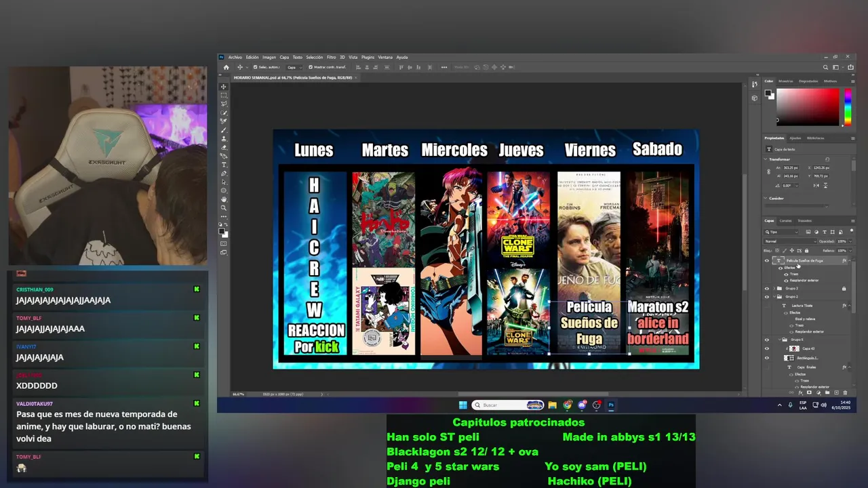Collapse the Grupo 5 layer group
Image resolution: width=868 pixels, height=488 pixels.
click(x=779, y=340)
